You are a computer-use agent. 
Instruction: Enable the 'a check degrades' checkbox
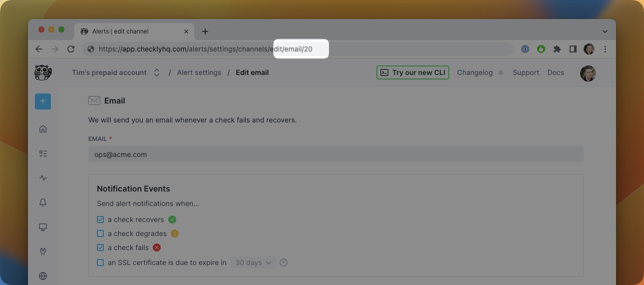[100, 233]
